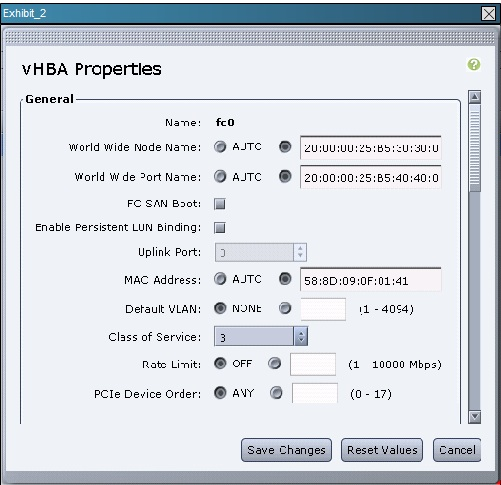The height and width of the screenshot is (485, 501).
Task: Click the scrollbar down arrow
Action: click(x=474, y=417)
